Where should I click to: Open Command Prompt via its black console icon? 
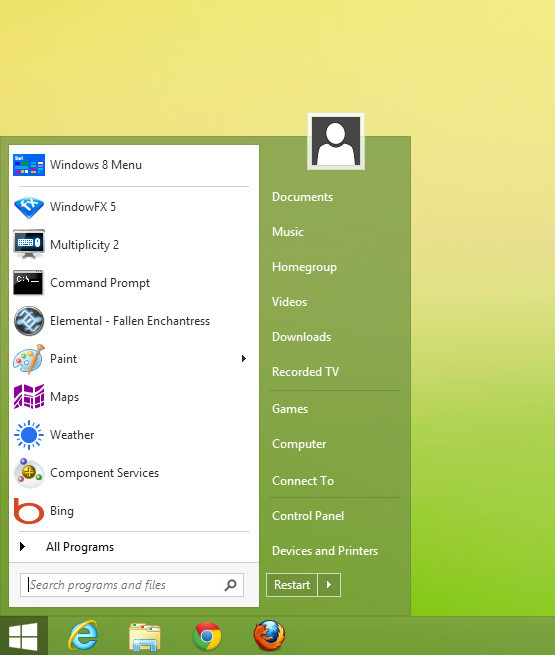[x=28, y=283]
